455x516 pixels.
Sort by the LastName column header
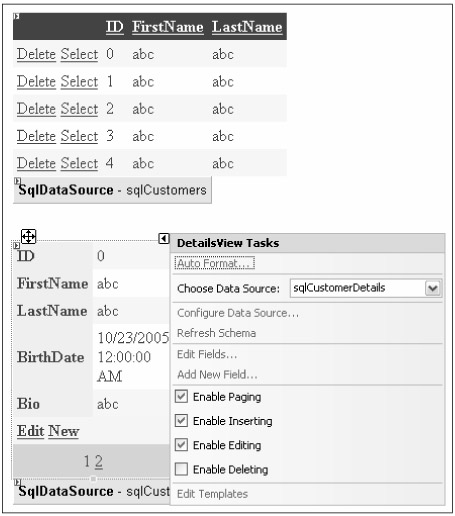click(247, 27)
